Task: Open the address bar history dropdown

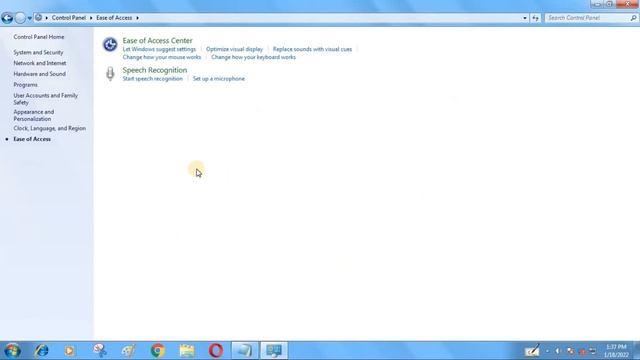Action: [x=524, y=18]
